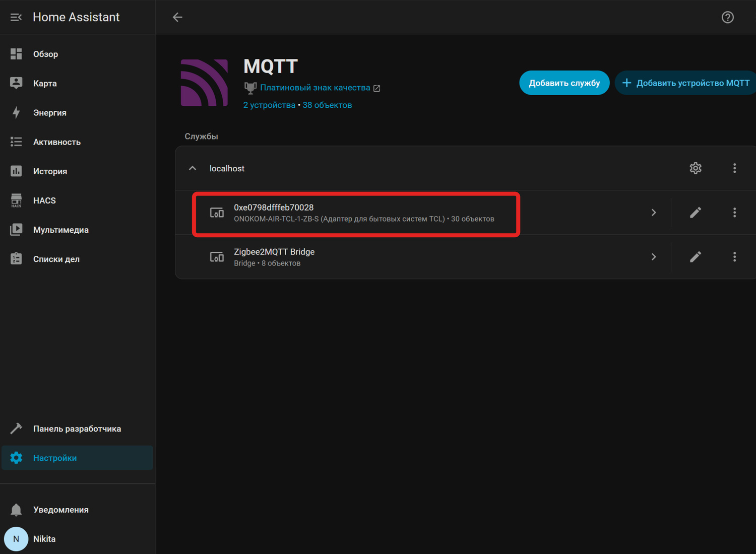Open Уведомления notifications
This screenshot has height=554, width=756.
pos(78,510)
